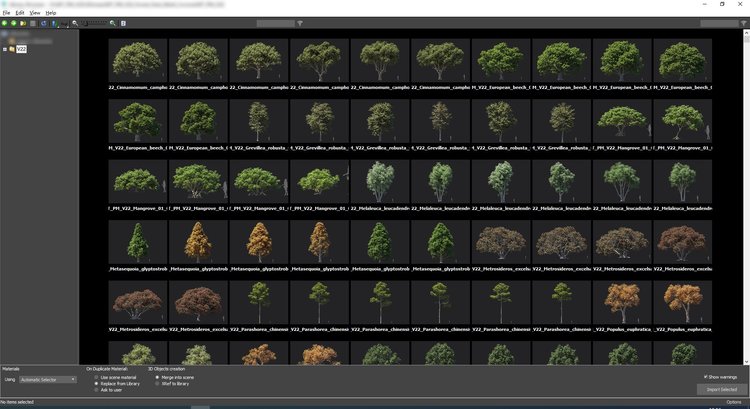
Task: Select the Ask to user radio option
Action: [96, 390]
